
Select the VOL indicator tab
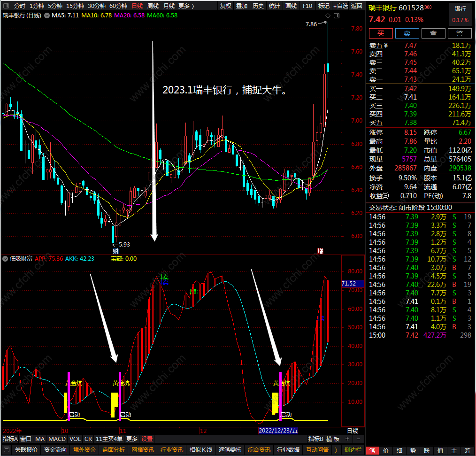[75, 439]
